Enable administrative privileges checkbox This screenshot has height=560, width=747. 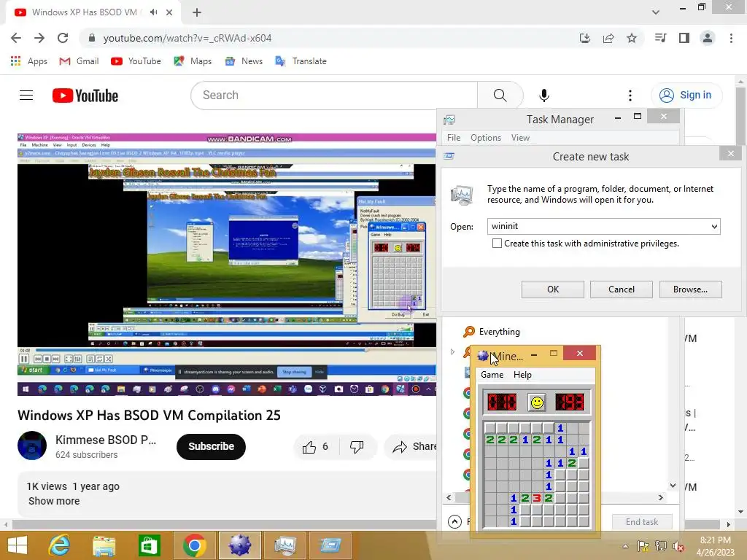pyautogui.click(x=497, y=244)
